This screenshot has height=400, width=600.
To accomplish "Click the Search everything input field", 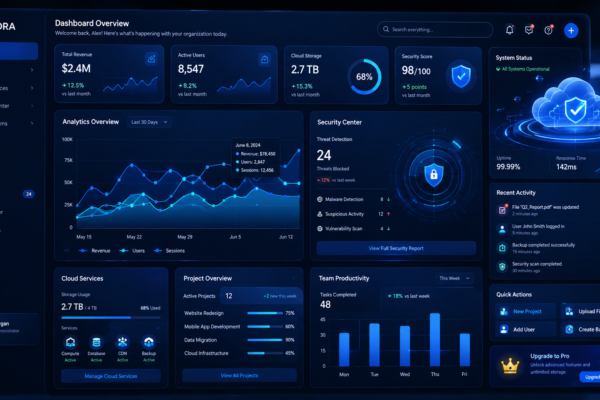I will pos(435,29).
